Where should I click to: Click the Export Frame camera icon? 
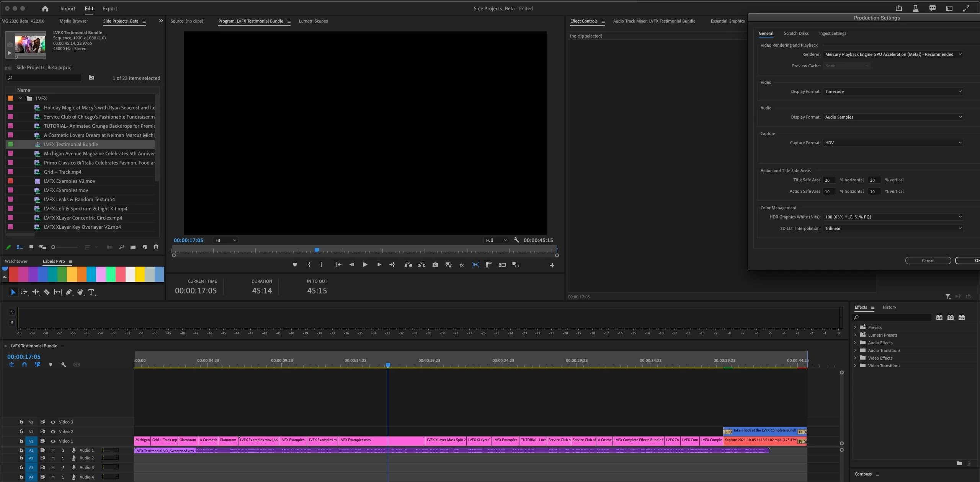(x=435, y=265)
